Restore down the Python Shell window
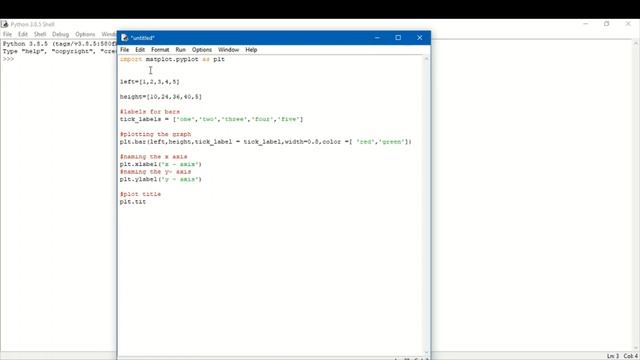Image resolution: width=640 pixels, height=360 pixels. click(x=607, y=24)
